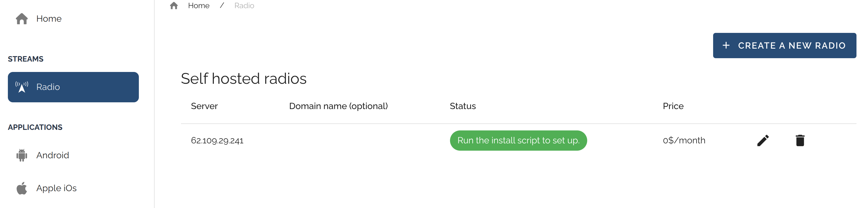Viewport: 868px width, 208px height.
Task: Click the Price column header
Action: point(673,106)
